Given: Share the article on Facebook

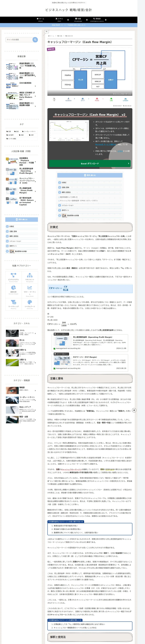Looking at the screenshot, I should click(x=68, y=99).
